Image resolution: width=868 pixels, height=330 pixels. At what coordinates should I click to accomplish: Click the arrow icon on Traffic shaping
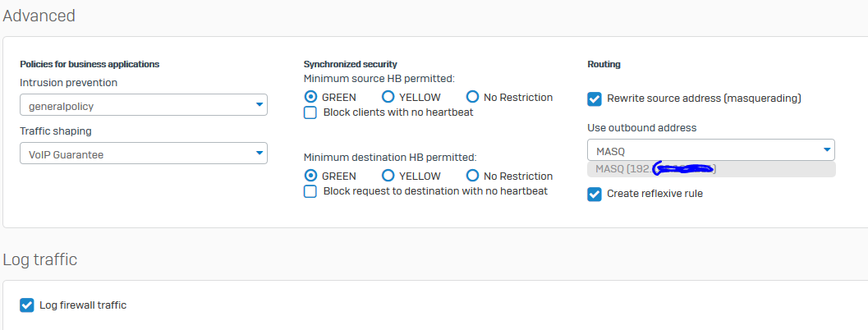[259, 154]
